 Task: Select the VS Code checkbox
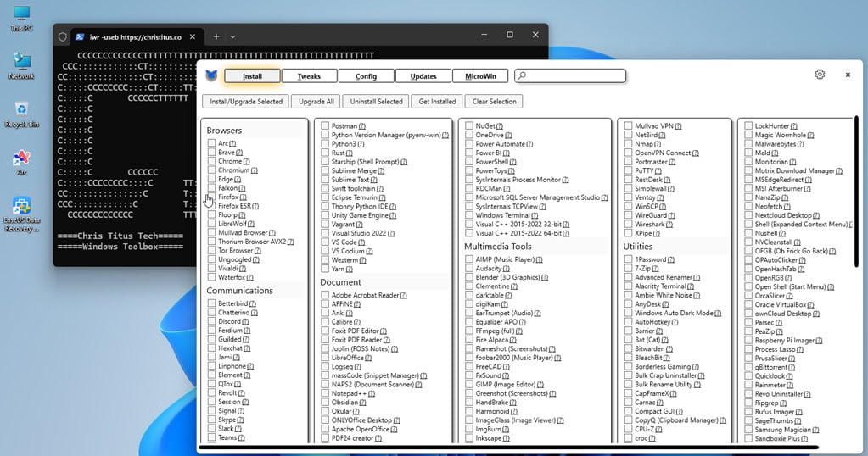point(325,242)
